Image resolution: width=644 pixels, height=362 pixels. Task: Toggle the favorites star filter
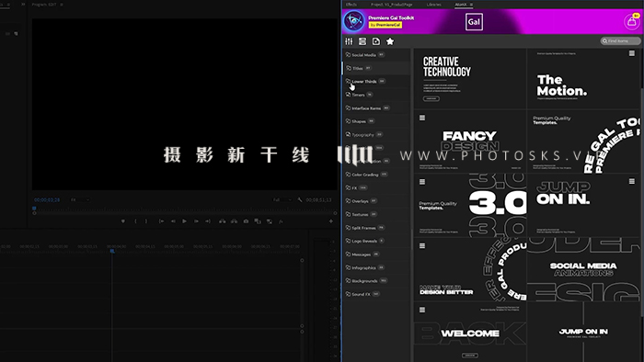pos(390,41)
